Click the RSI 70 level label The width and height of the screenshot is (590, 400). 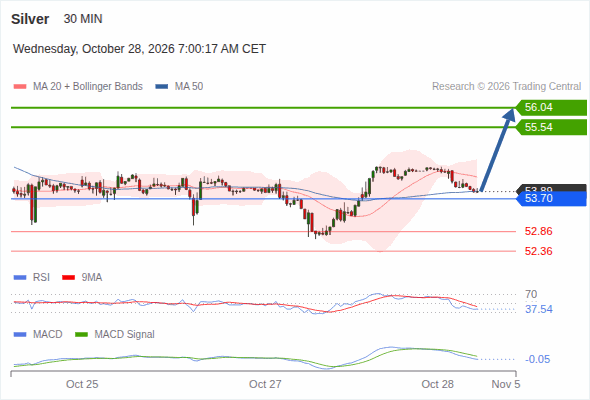[x=531, y=294]
